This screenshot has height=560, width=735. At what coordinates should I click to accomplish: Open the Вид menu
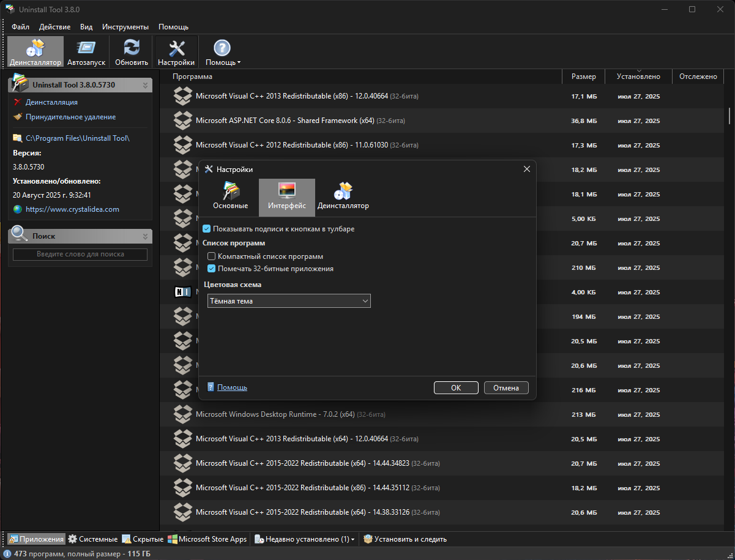pyautogui.click(x=86, y=27)
